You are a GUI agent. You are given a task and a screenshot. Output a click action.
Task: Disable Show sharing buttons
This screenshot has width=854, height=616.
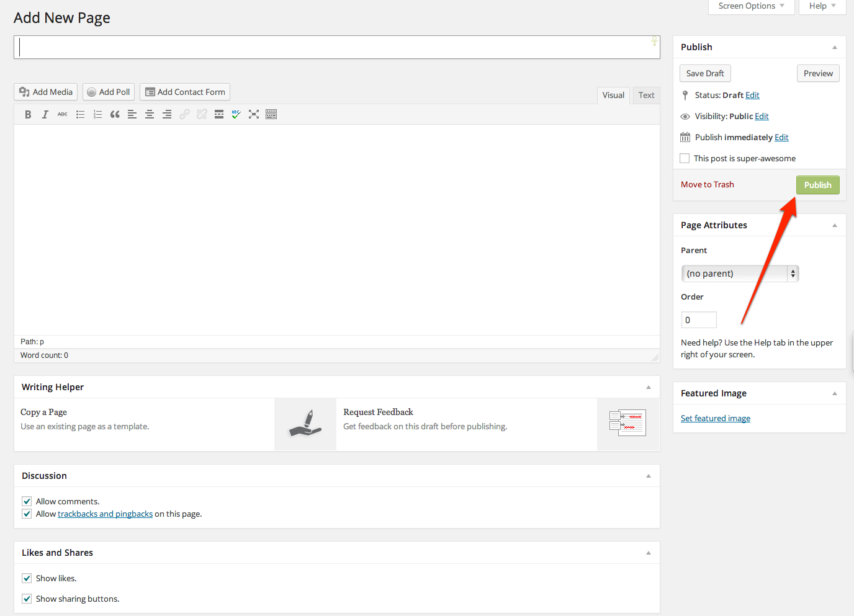tap(27, 599)
